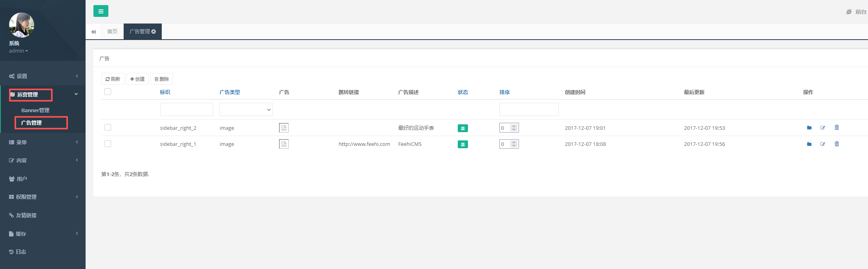Open the admin user dropdown
The image size is (868, 269).
[x=18, y=51]
